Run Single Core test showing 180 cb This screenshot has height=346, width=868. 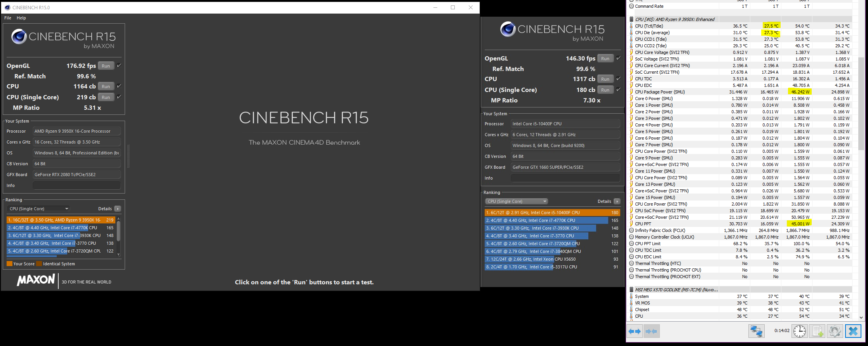605,90
